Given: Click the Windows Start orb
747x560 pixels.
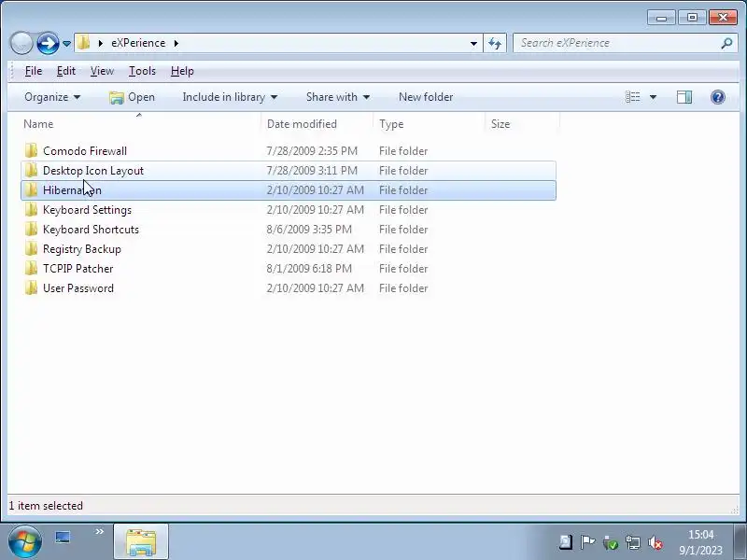Looking at the screenshot, I should point(24,542).
